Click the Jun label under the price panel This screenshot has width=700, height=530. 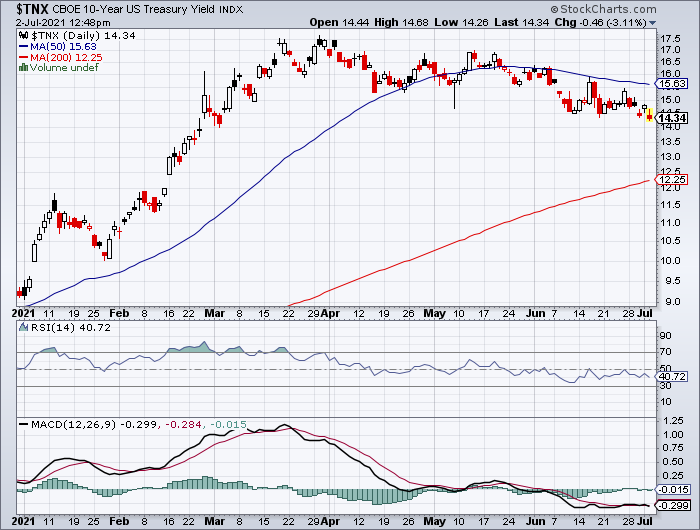tap(535, 313)
